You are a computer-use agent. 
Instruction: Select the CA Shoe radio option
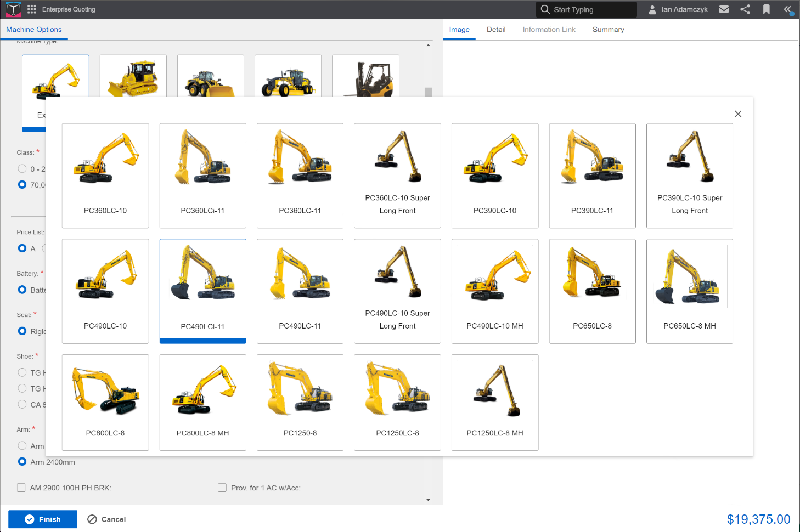click(22, 404)
